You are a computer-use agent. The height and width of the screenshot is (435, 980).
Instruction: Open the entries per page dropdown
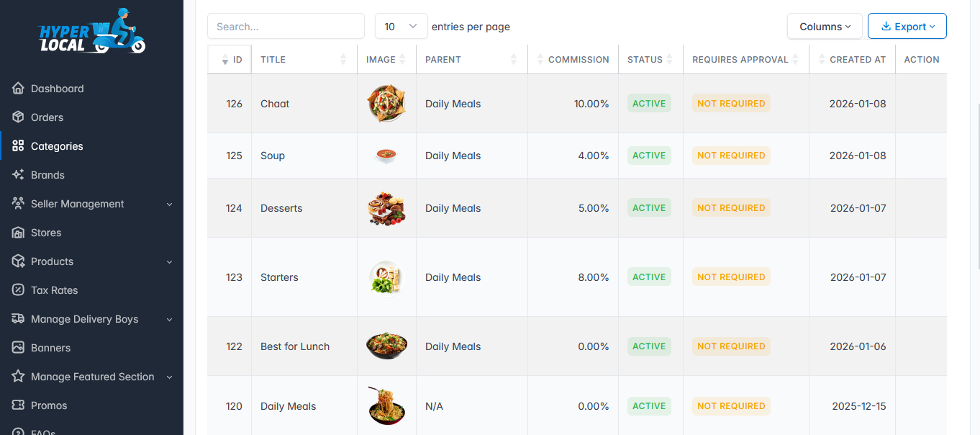pyautogui.click(x=401, y=27)
